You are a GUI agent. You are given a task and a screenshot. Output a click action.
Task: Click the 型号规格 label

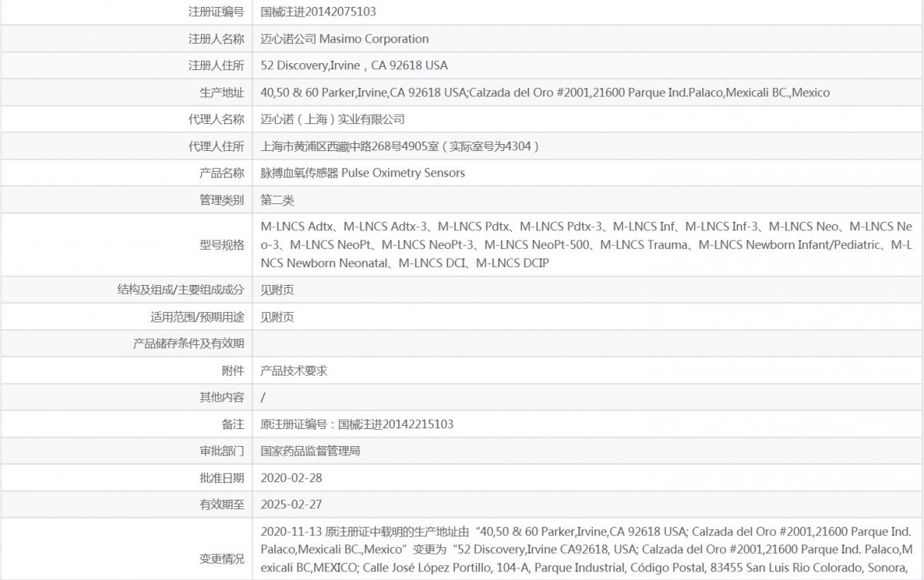pos(222,245)
